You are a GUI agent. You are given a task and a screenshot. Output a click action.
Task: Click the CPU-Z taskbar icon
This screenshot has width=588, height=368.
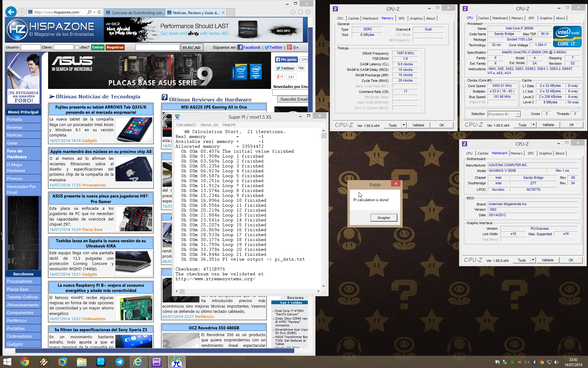[x=156, y=362]
